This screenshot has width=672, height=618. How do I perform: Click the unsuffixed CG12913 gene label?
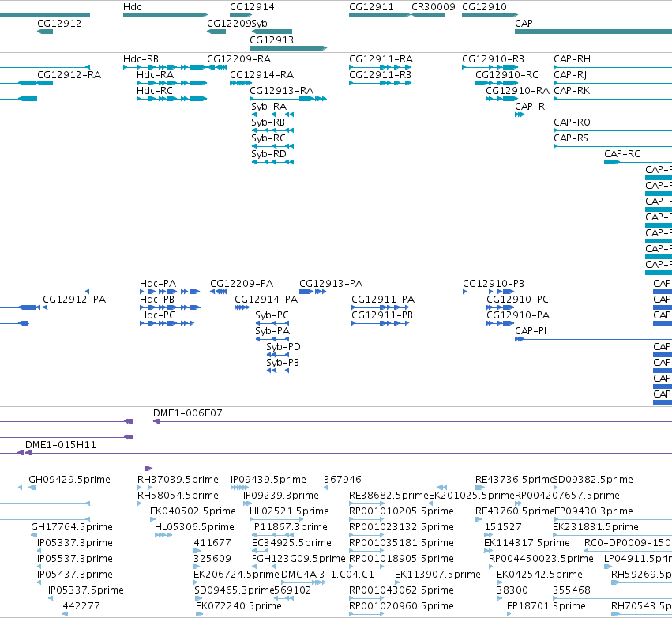tap(272, 40)
